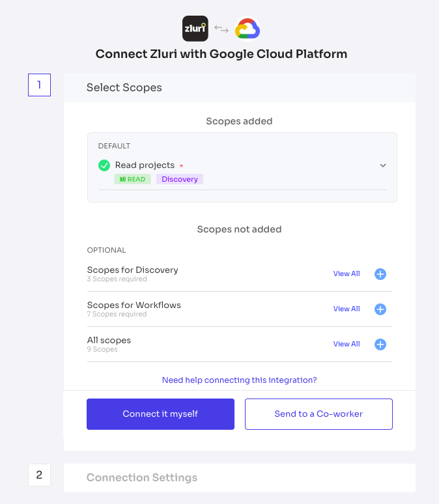Click Send to a Co-worker button
The image size is (439, 504).
319,414
